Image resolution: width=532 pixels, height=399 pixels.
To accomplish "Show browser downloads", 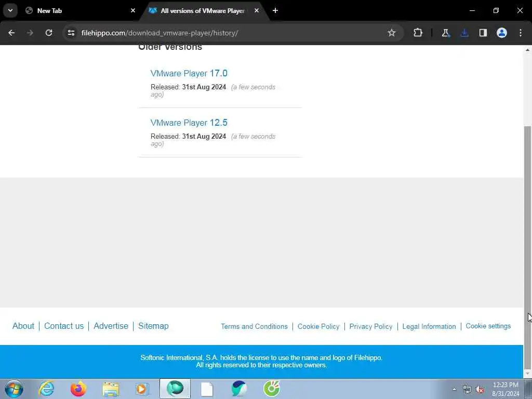I will coord(464,33).
